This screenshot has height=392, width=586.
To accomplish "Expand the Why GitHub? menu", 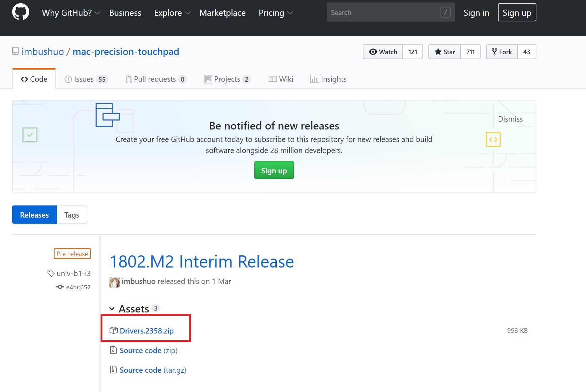I will (71, 13).
